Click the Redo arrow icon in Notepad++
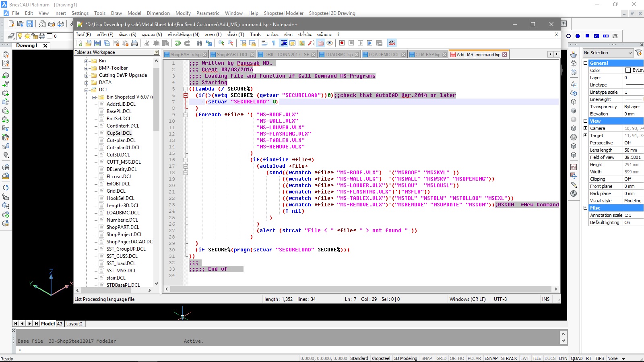Screen dimensions: 644x362 pos(187,43)
